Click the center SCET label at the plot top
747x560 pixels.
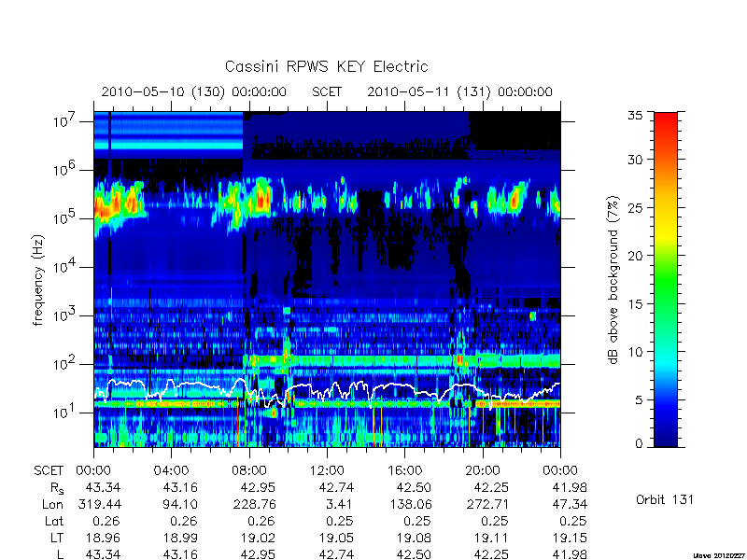coord(327,91)
